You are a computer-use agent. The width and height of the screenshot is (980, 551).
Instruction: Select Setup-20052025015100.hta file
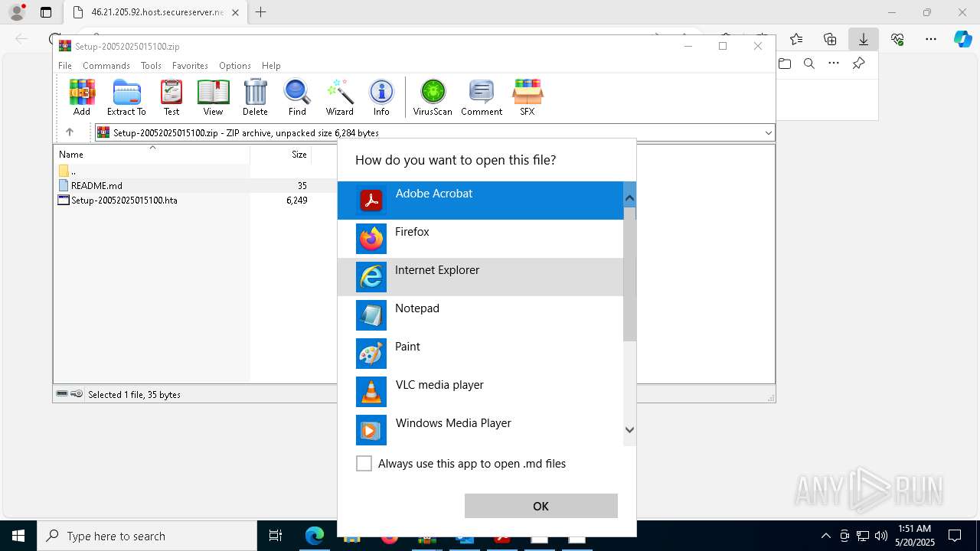tap(124, 200)
